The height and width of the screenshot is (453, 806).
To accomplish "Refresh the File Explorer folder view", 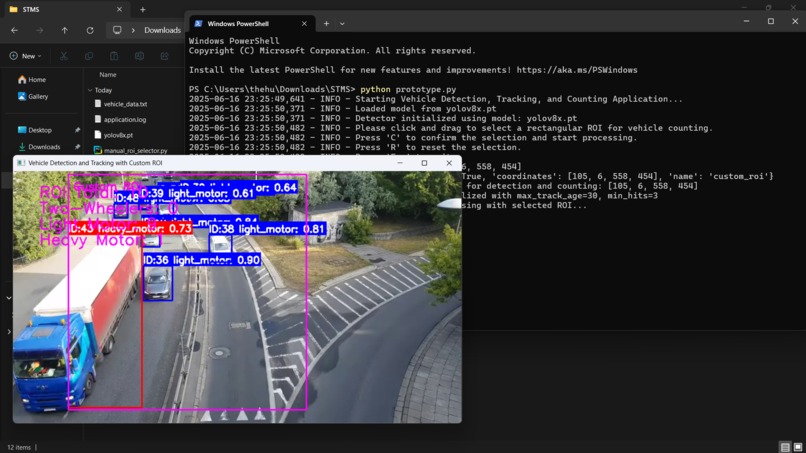I will pyautogui.click(x=90, y=30).
